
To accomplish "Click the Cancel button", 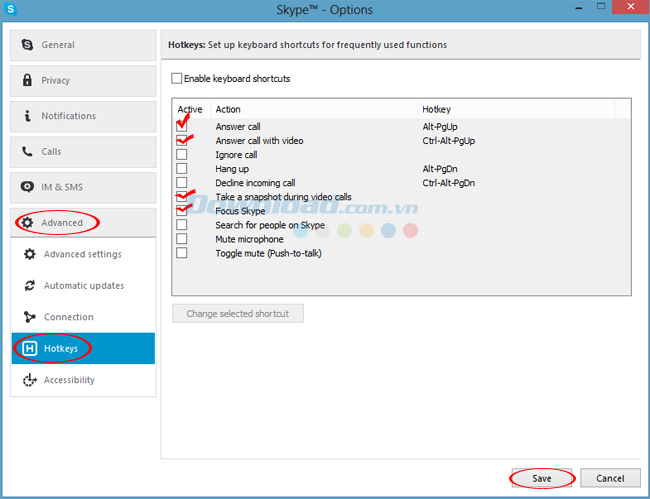I will 610,478.
